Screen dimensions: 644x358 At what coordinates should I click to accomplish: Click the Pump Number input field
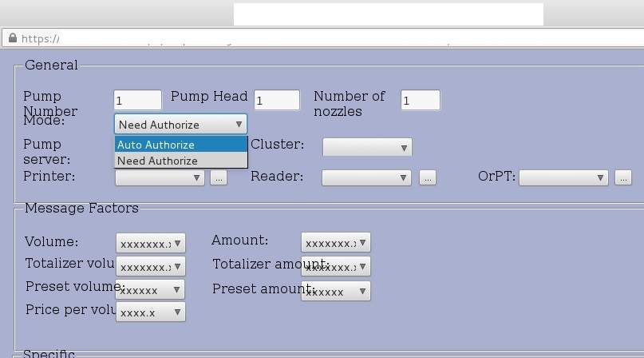[x=137, y=100]
